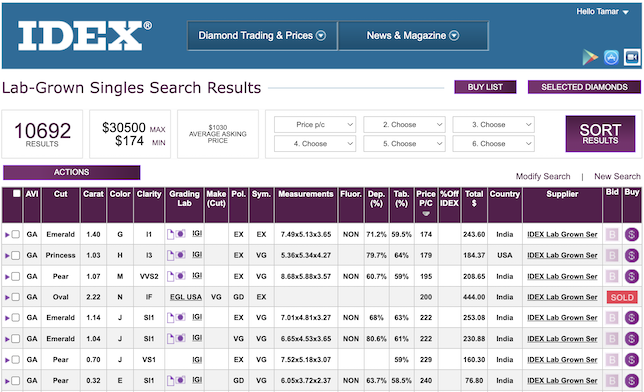Click the Modify Search link
The width and height of the screenshot is (644, 392).
[x=543, y=176]
